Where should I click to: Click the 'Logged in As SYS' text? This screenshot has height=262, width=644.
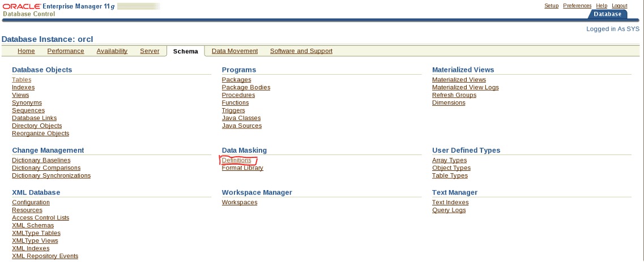click(613, 29)
